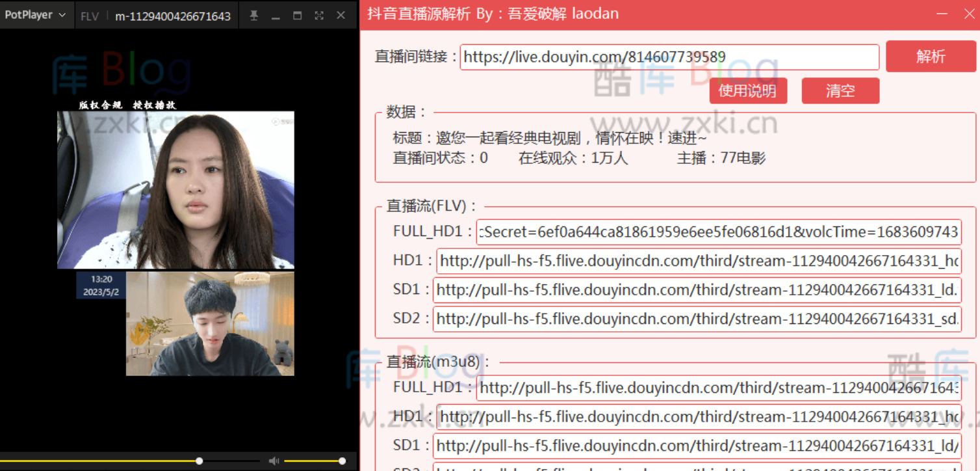Click the FLV SD2 stream URL field
The height and width of the screenshot is (471, 980).
pos(697,319)
